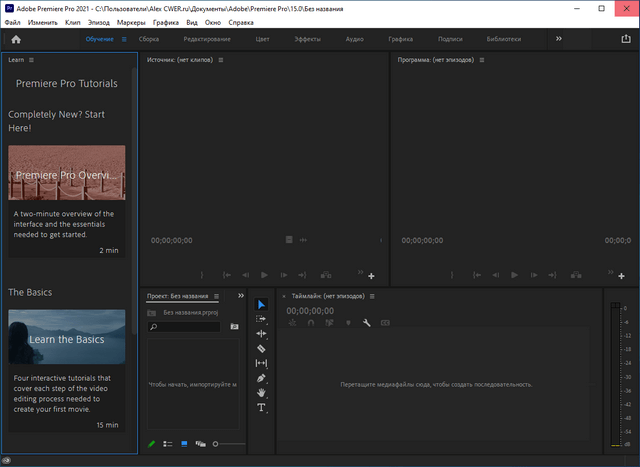Select the Selection arrow tool

[261, 304]
